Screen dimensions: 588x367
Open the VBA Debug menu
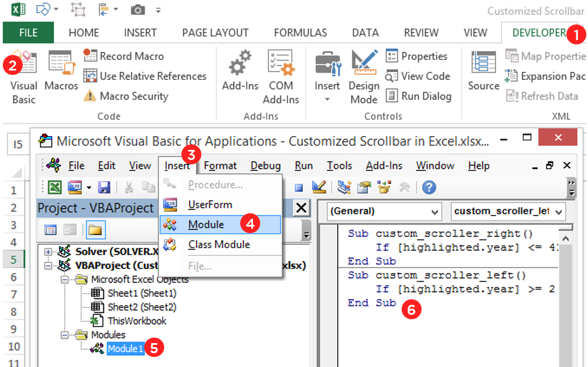pyautogui.click(x=266, y=165)
